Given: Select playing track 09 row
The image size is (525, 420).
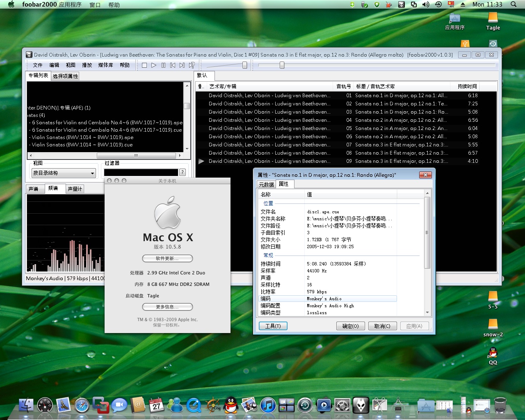Looking at the screenshot, I should (346, 161).
